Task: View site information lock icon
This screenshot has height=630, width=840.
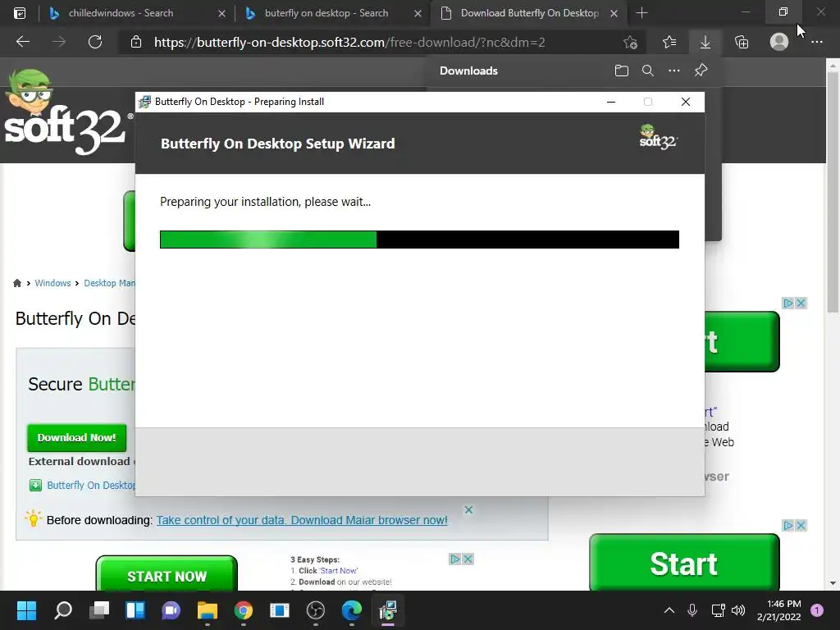Action: tap(136, 42)
